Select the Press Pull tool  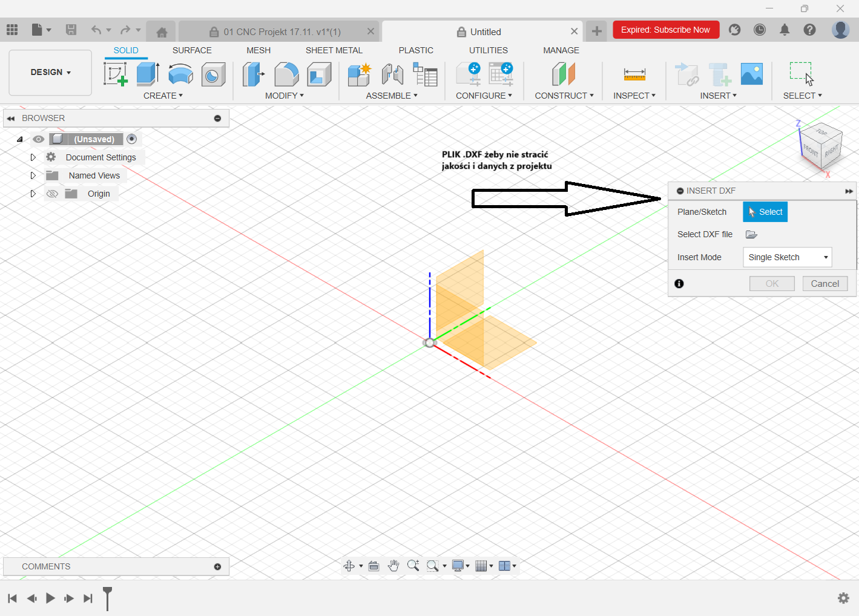(x=254, y=74)
